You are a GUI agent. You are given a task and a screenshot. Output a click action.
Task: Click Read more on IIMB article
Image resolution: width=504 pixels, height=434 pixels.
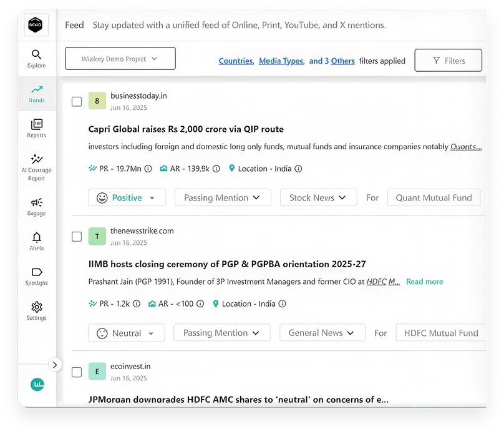[x=424, y=282]
